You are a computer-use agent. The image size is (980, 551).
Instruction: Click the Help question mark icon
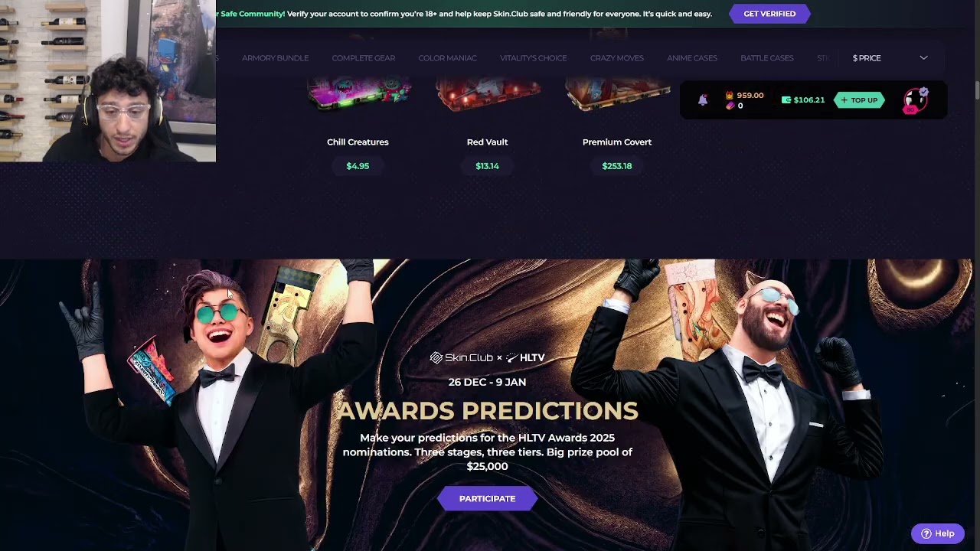pos(926,533)
